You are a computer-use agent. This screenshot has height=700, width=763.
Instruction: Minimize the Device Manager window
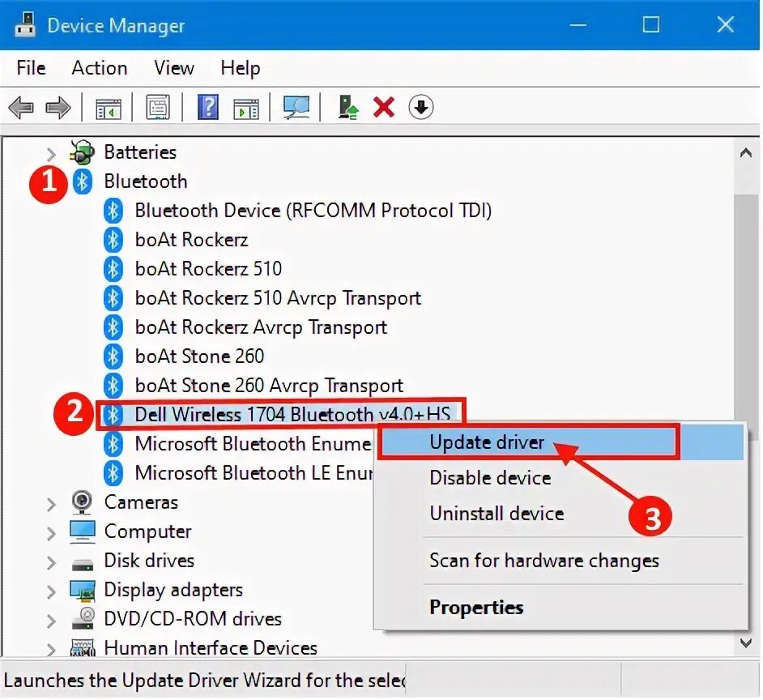(578, 24)
